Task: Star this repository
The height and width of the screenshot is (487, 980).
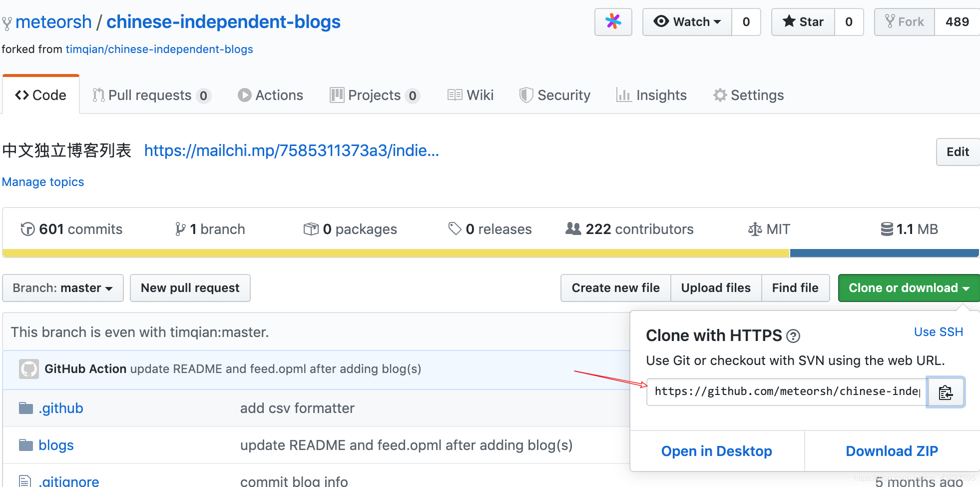Action: tap(803, 21)
